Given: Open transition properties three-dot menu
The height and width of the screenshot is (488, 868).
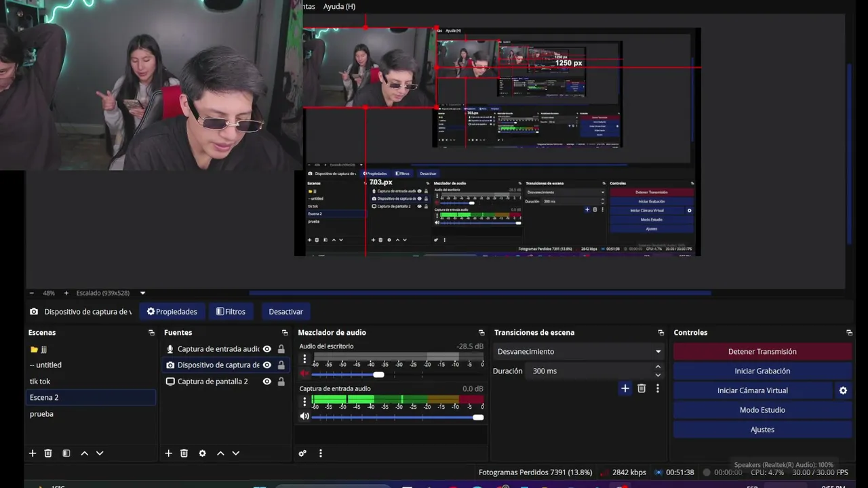Looking at the screenshot, I should pyautogui.click(x=657, y=388).
